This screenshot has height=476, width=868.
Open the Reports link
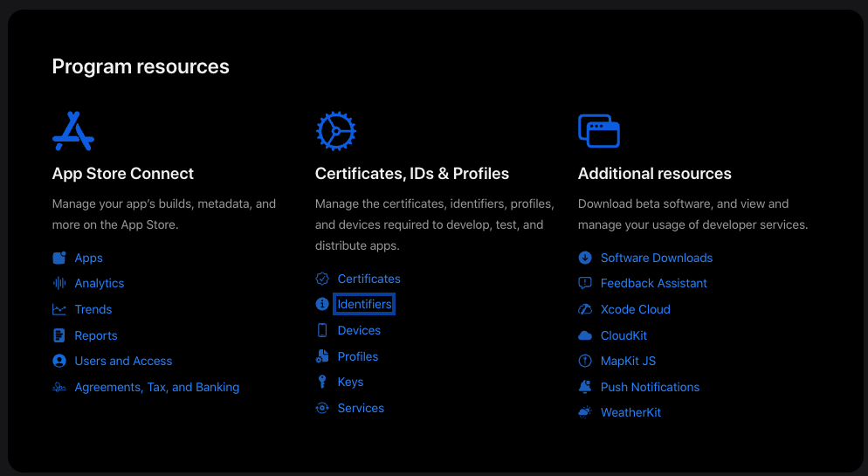pyautogui.click(x=96, y=335)
